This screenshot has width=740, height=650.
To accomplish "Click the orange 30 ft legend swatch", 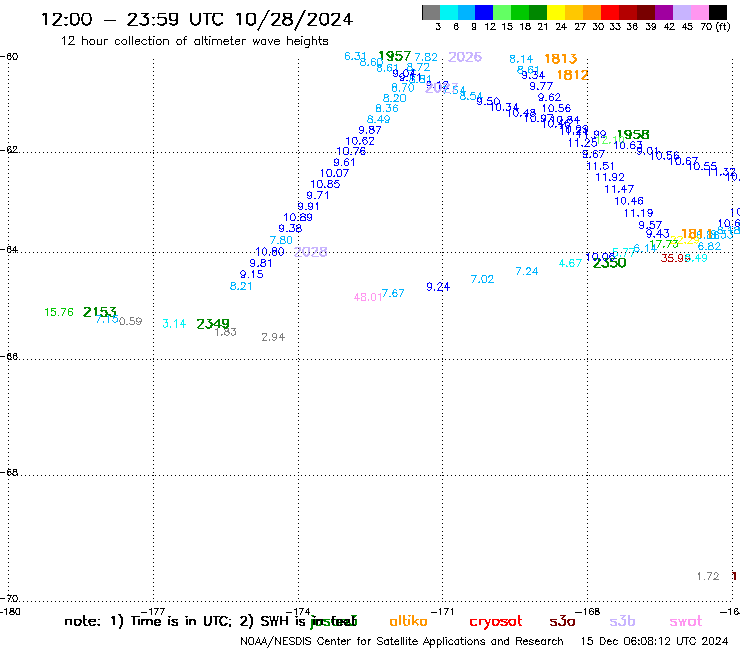I will click(x=592, y=12).
